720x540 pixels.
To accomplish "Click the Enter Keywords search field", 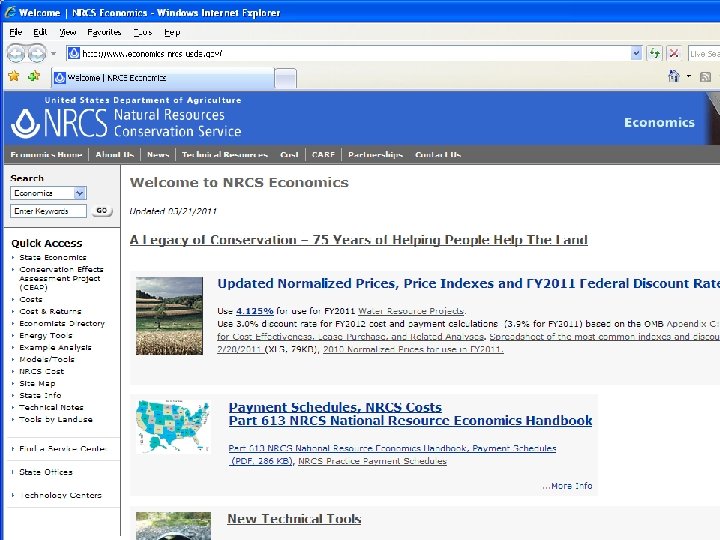I will pyautogui.click(x=48, y=211).
